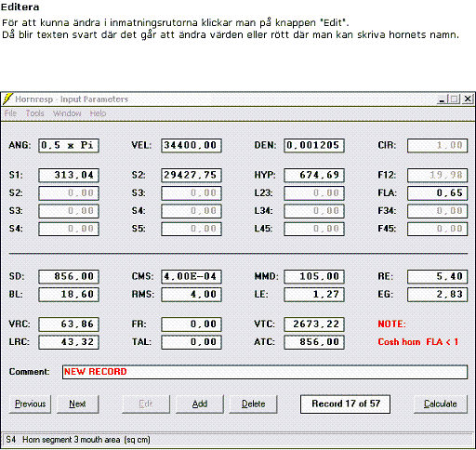
Task: Click the F45 input box
Action: pos(437,229)
